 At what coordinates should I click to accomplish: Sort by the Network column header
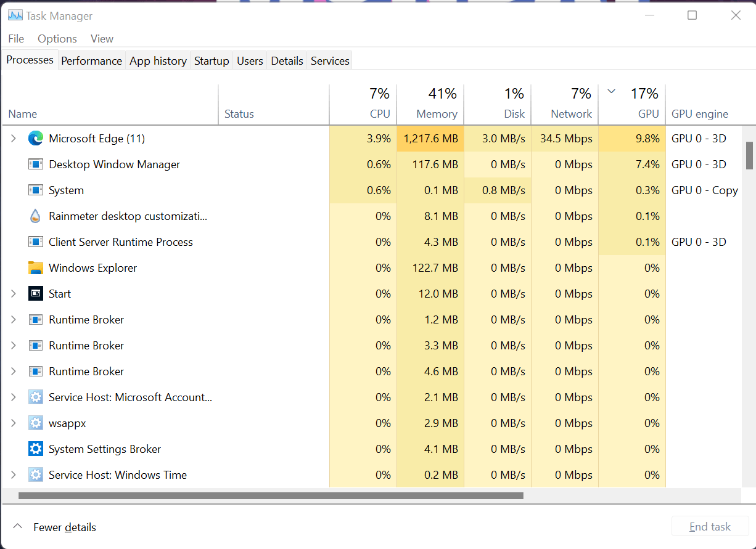pos(565,104)
